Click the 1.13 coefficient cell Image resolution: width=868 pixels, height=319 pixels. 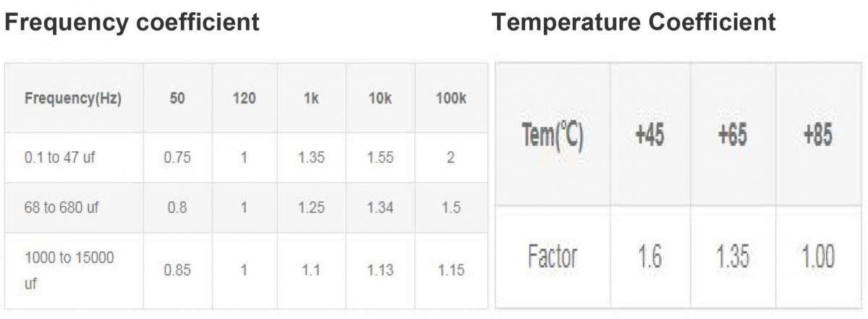click(x=380, y=271)
